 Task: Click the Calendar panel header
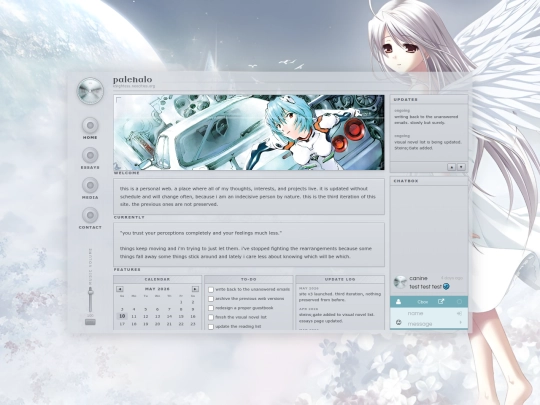click(x=157, y=279)
